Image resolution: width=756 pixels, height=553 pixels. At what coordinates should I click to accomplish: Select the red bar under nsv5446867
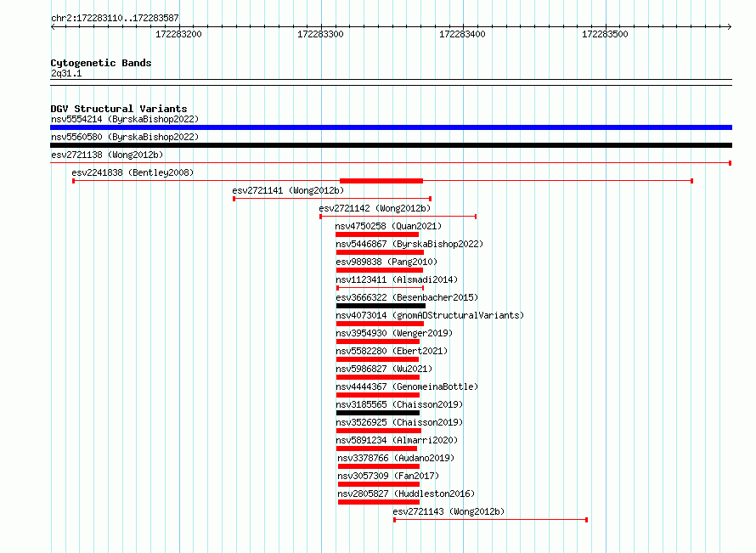pos(380,252)
